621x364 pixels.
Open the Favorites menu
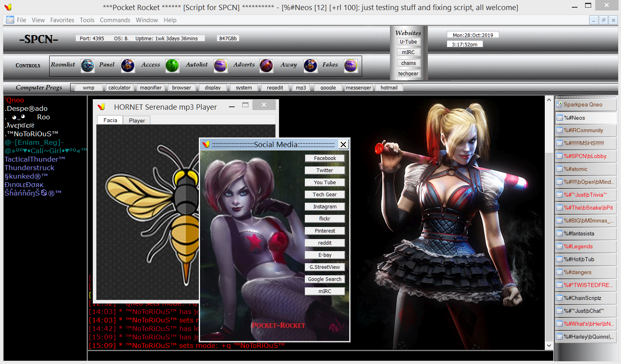point(62,20)
